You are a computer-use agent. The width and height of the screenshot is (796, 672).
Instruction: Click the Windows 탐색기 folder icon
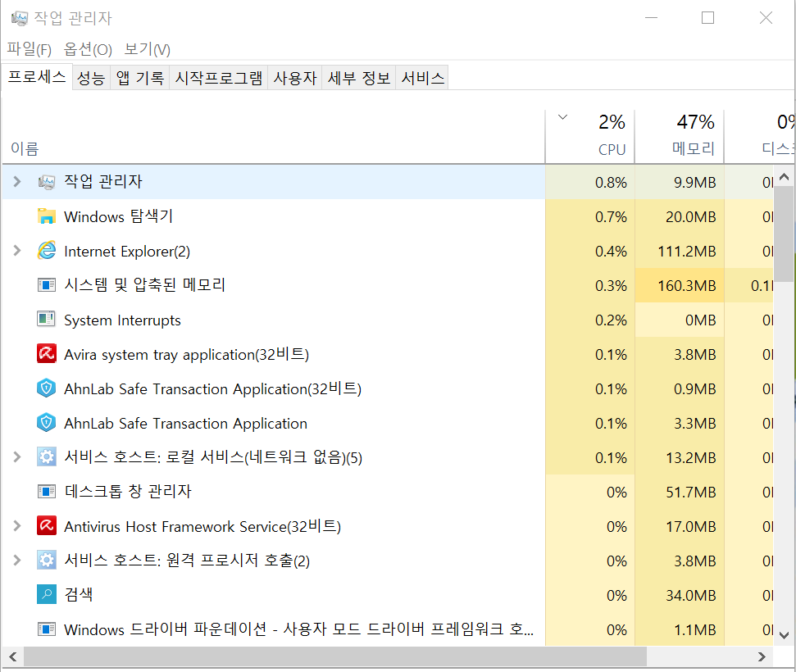[47, 216]
